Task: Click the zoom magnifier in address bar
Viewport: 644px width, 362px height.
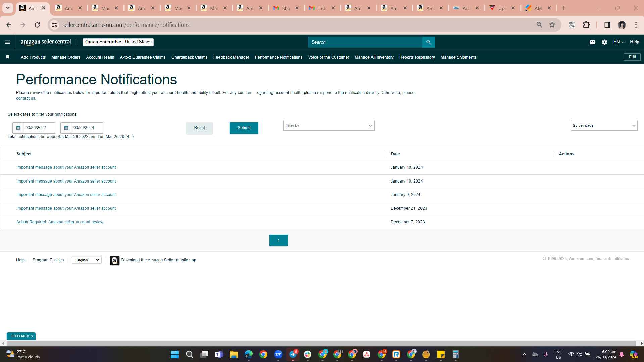Action: (x=539, y=25)
